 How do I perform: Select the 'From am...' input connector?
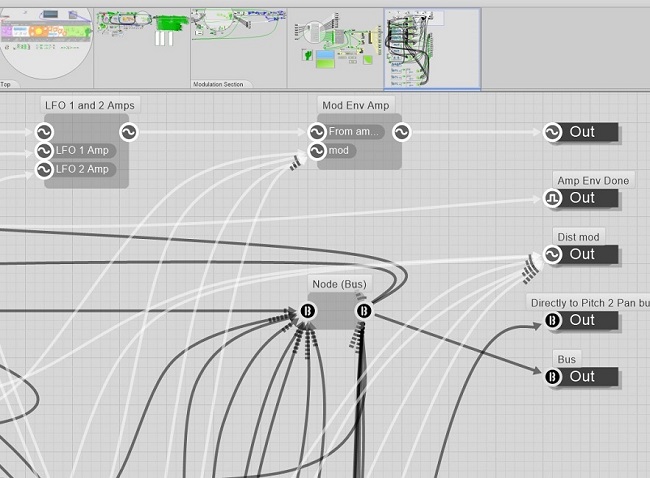coord(317,132)
